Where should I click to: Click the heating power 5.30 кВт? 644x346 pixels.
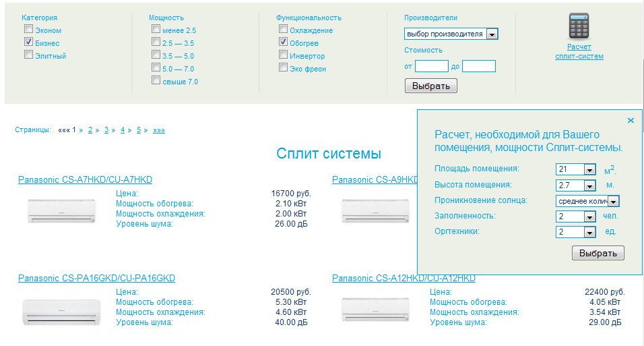click(291, 302)
